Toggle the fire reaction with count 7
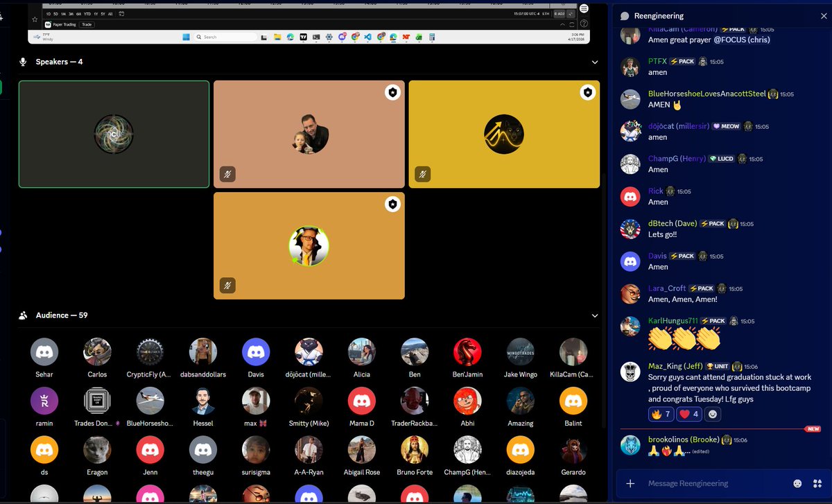This screenshot has width=832, height=504. (661, 415)
